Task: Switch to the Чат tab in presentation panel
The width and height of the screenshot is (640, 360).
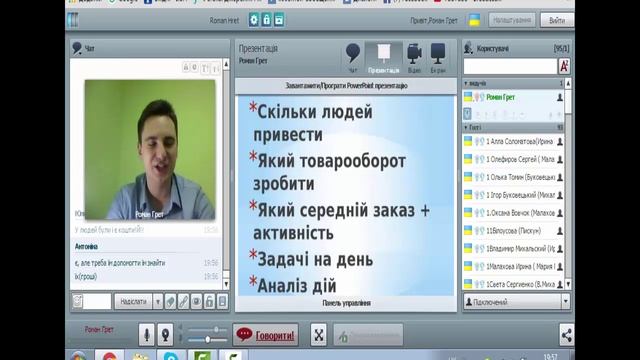Action: click(x=353, y=58)
